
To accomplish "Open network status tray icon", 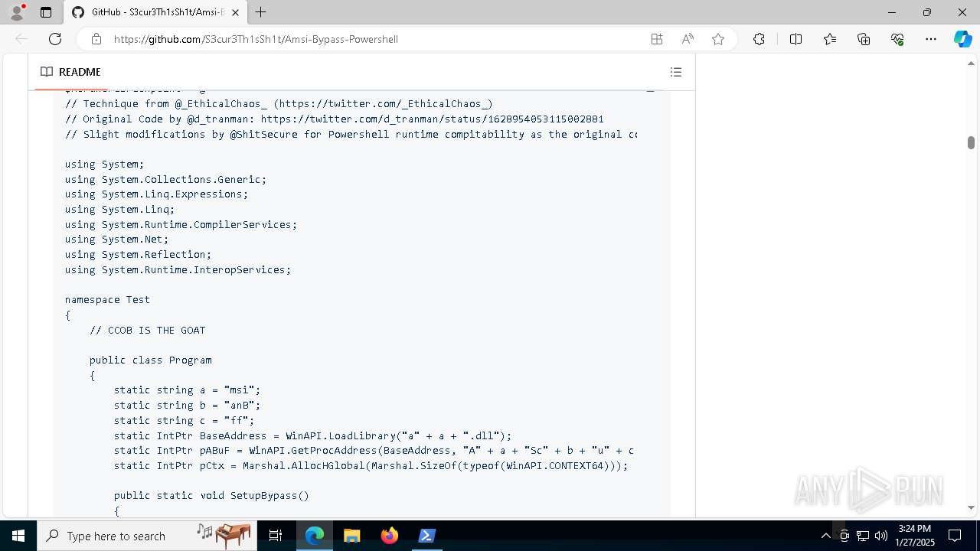I will coord(863,536).
